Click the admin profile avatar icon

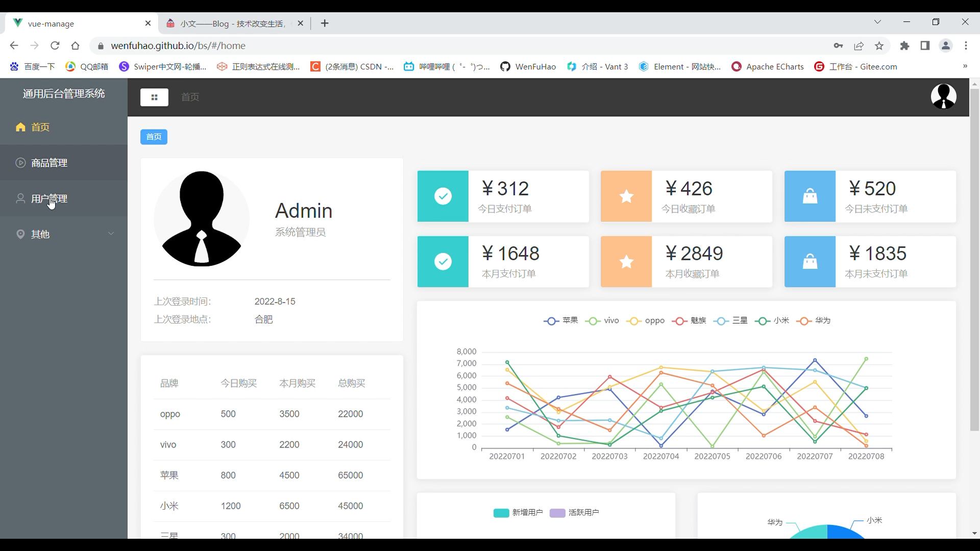click(x=944, y=96)
